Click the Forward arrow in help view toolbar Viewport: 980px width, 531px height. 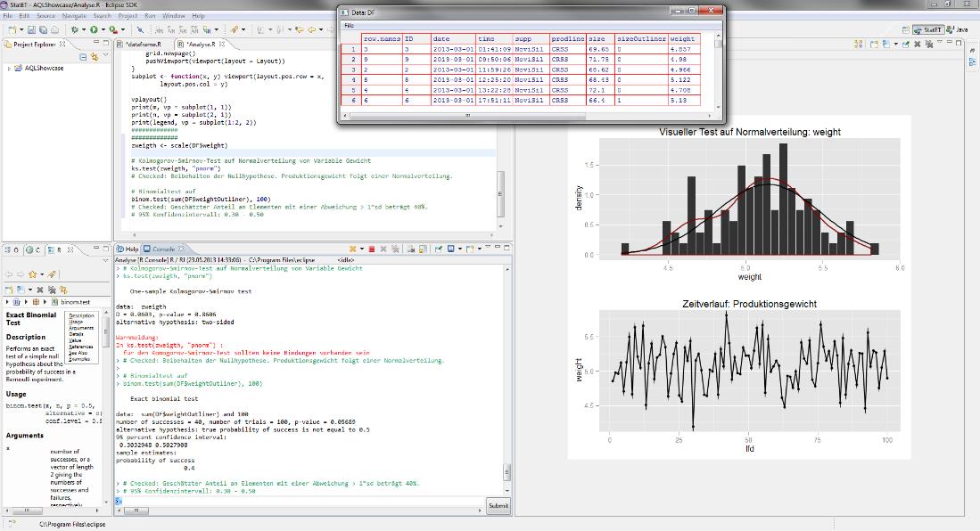point(20,274)
